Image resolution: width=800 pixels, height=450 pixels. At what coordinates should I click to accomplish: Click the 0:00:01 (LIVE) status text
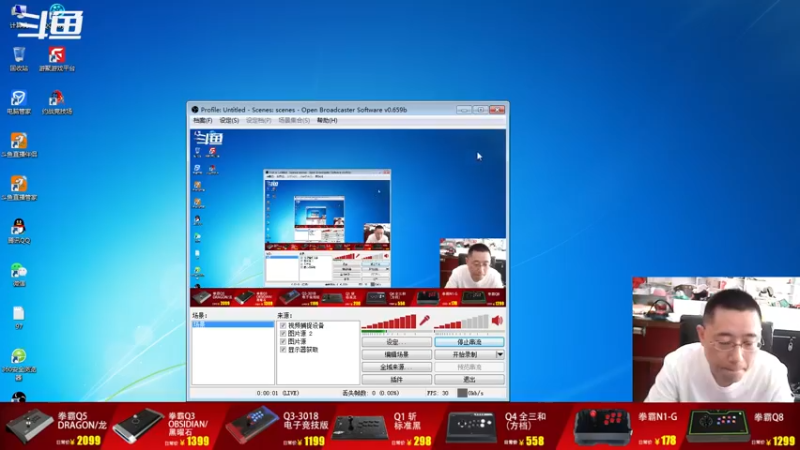pyautogui.click(x=278, y=393)
